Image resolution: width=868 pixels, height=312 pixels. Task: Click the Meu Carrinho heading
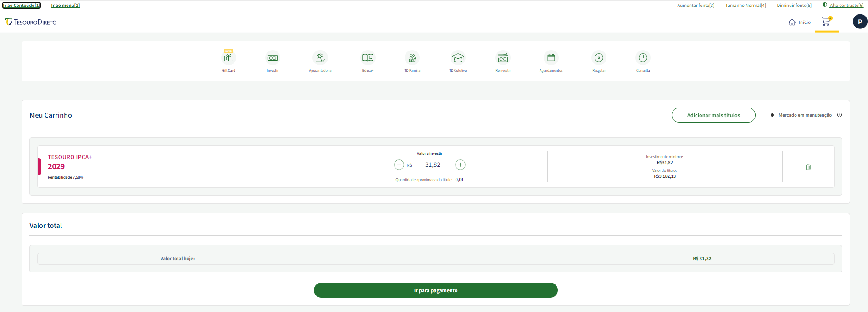point(51,115)
